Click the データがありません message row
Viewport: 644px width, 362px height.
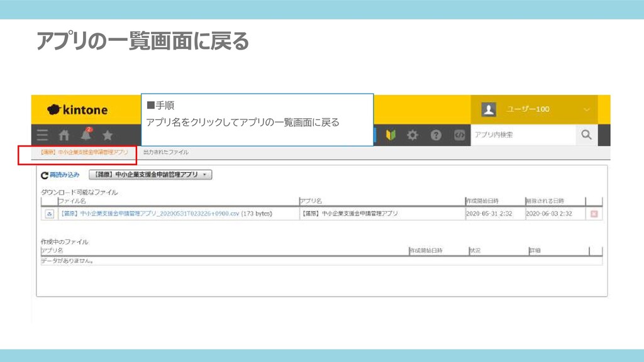pyautogui.click(x=321, y=261)
